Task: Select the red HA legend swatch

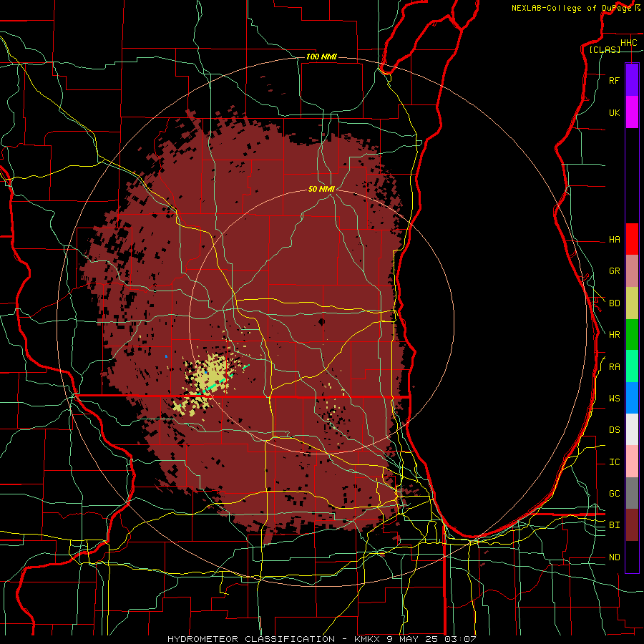Action: [x=632, y=239]
